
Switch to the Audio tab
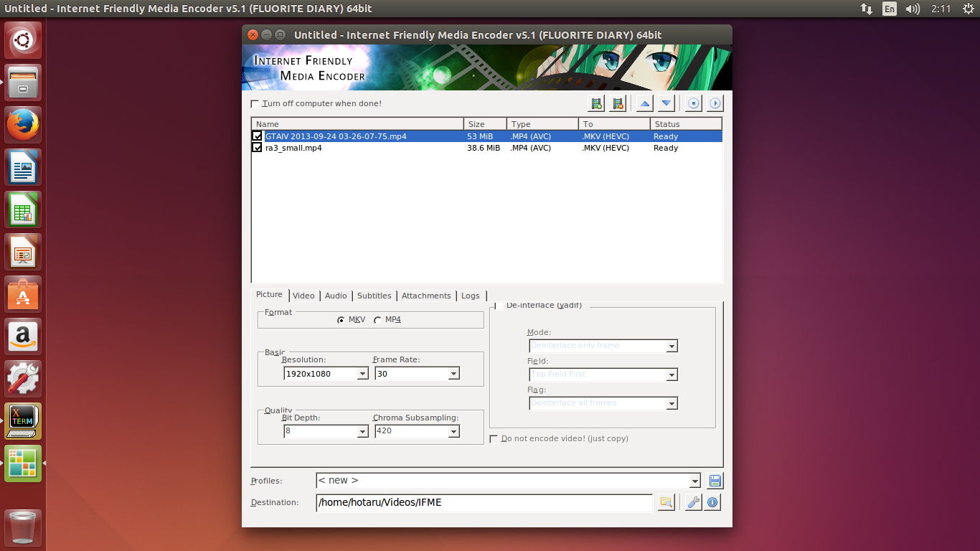pos(336,296)
